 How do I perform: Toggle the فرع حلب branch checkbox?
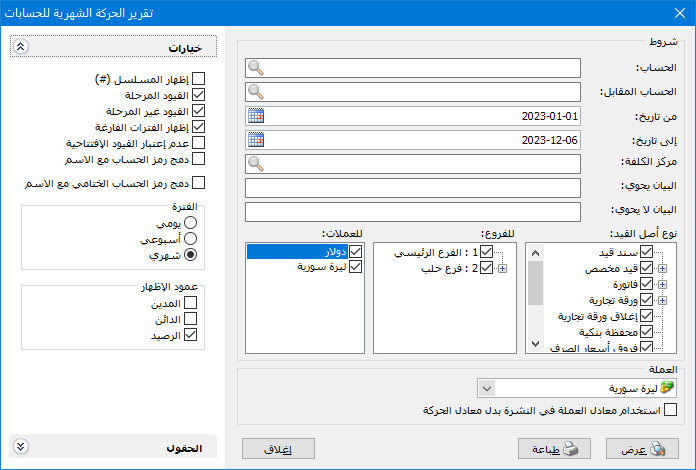486,268
